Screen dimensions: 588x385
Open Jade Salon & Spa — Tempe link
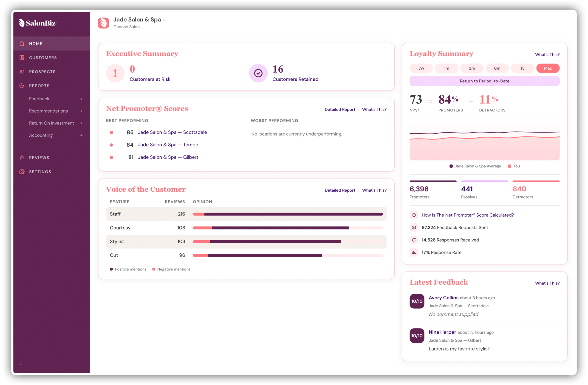click(168, 145)
